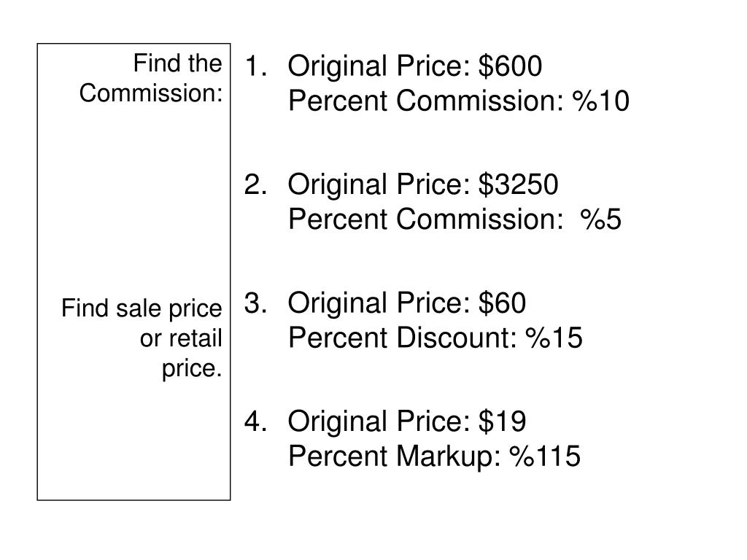The image size is (747, 560).
Task: Click the %15 discount value
Action: pyautogui.click(x=554, y=338)
